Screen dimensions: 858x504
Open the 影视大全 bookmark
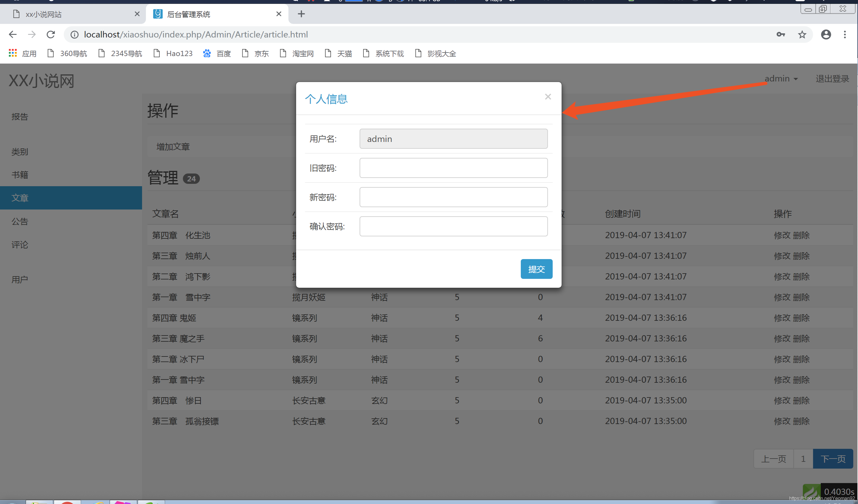pyautogui.click(x=435, y=53)
